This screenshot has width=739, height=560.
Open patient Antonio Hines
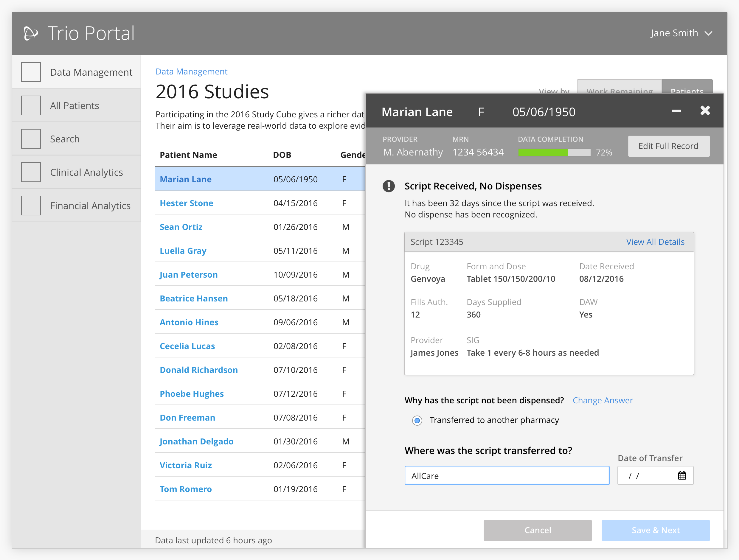click(189, 322)
